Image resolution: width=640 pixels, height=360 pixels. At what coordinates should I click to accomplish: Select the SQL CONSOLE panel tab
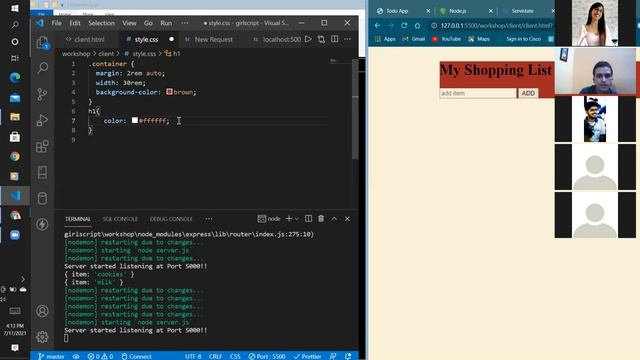pyautogui.click(x=120, y=219)
